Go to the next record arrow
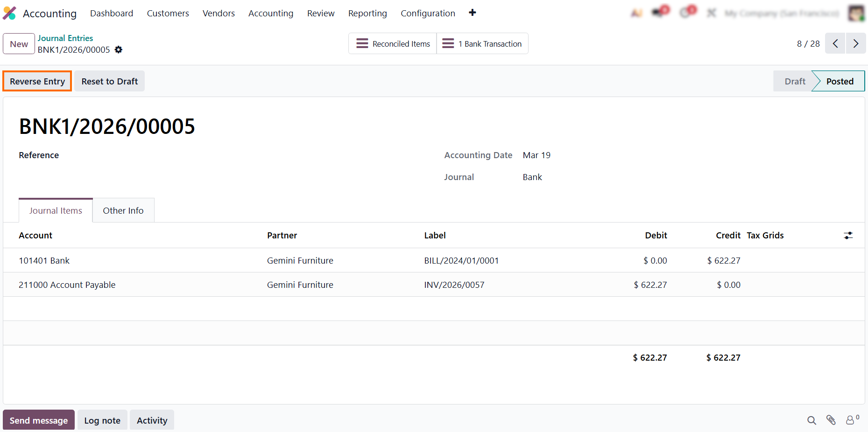The width and height of the screenshot is (868, 432). pyautogui.click(x=855, y=44)
